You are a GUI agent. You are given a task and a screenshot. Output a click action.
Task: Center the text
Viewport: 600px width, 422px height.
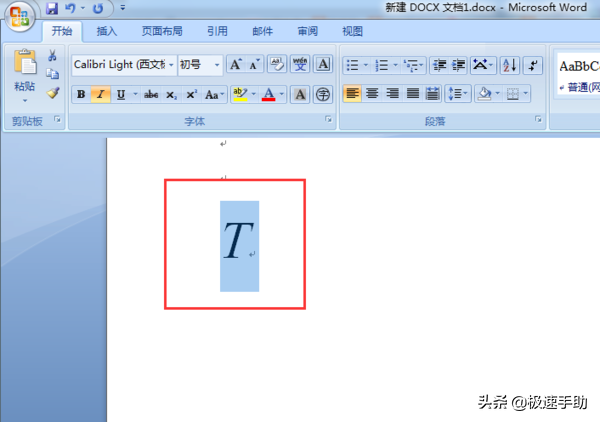coord(372,94)
